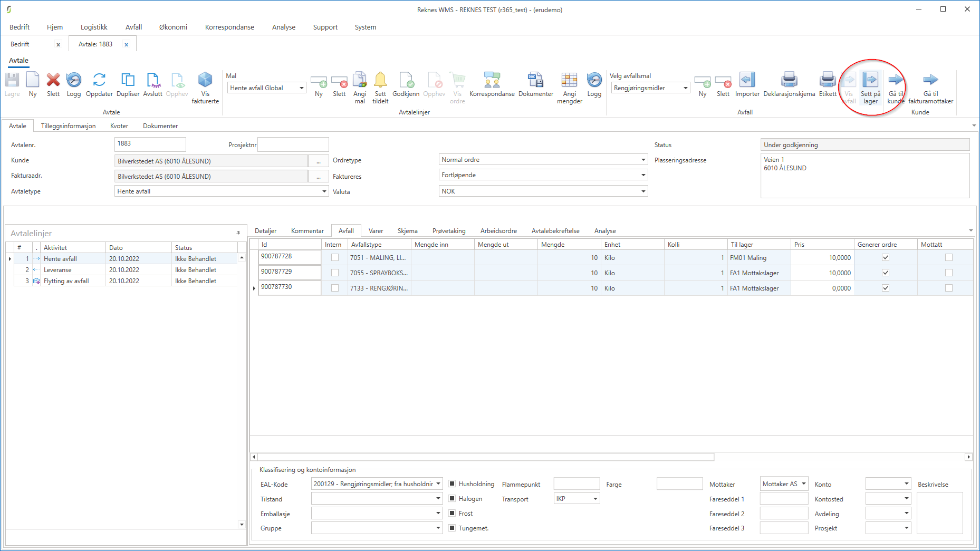
Task: Tick Intern checkbox for row 900787728
Action: (x=335, y=258)
